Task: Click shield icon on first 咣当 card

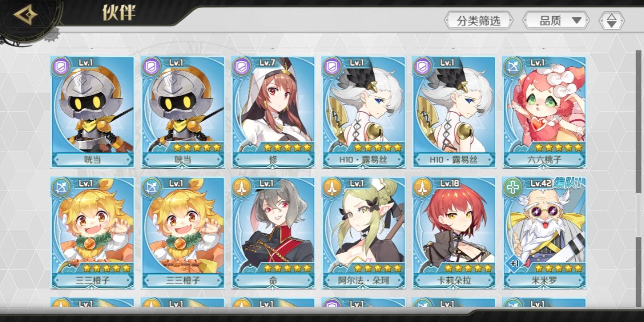Action: pyautogui.click(x=60, y=66)
